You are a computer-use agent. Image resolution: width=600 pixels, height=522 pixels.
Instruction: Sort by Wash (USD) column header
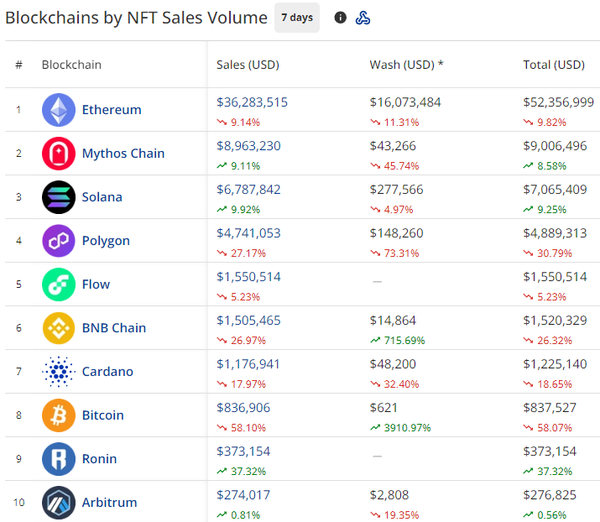pos(406,65)
